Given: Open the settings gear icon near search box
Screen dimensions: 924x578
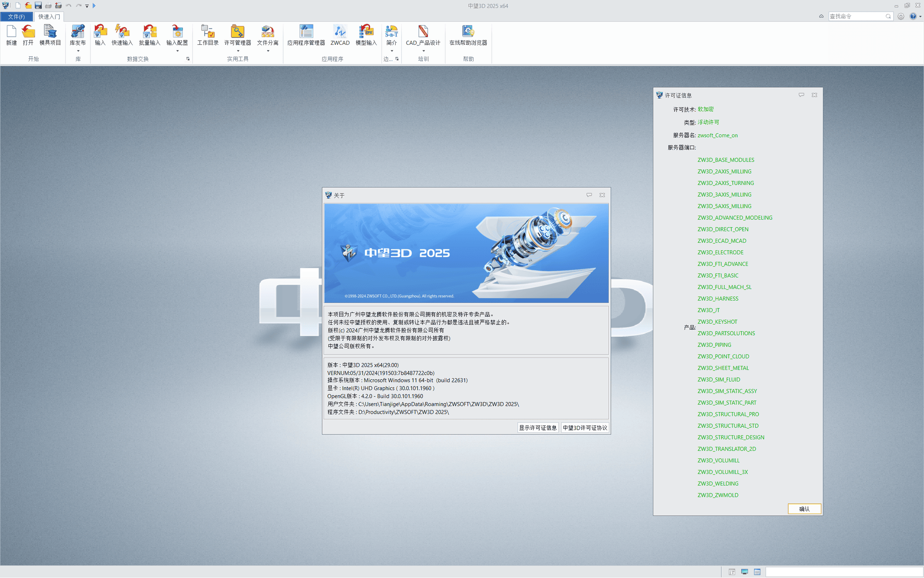Looking at the screenshot, I should (x=901, y=16).
